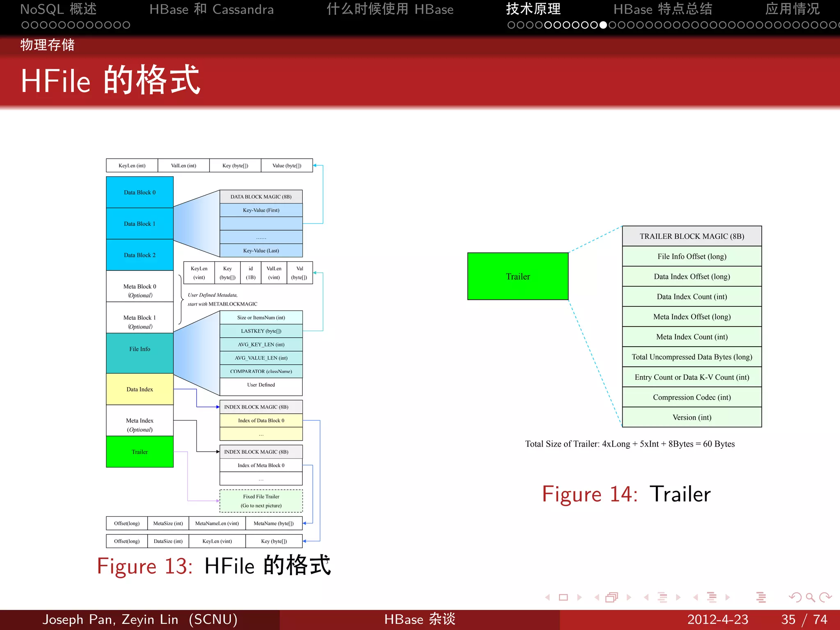
Task: Click the HFile 的格式 slide title
Action: 110,80
